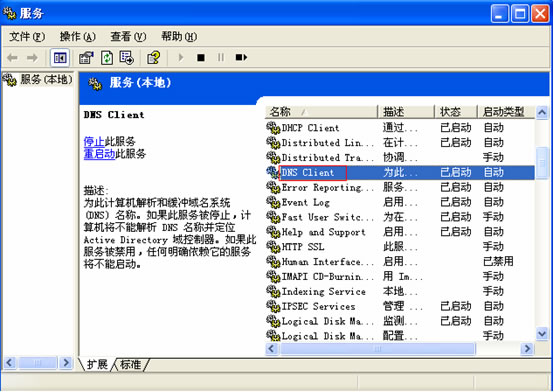Image resolution: width=554 pixels, height=392 pixels.
Task: Click the services list scroll-right arrow
Action: [527, 349]
